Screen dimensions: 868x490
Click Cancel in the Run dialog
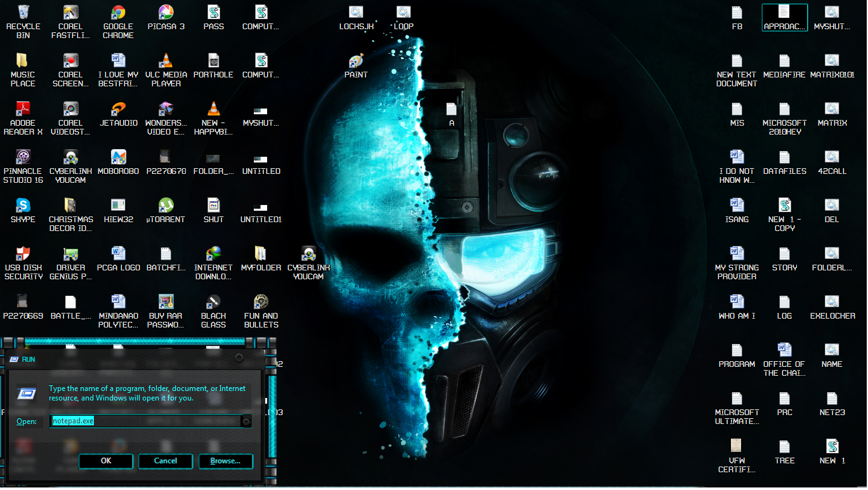pyautogui.click(x=166, y=461)
